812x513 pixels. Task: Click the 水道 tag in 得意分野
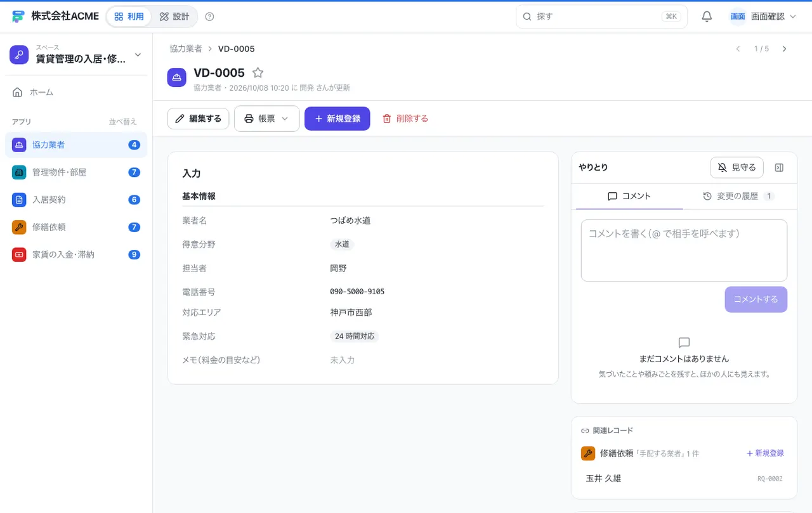pyautogui.click(x=342, y=245)
